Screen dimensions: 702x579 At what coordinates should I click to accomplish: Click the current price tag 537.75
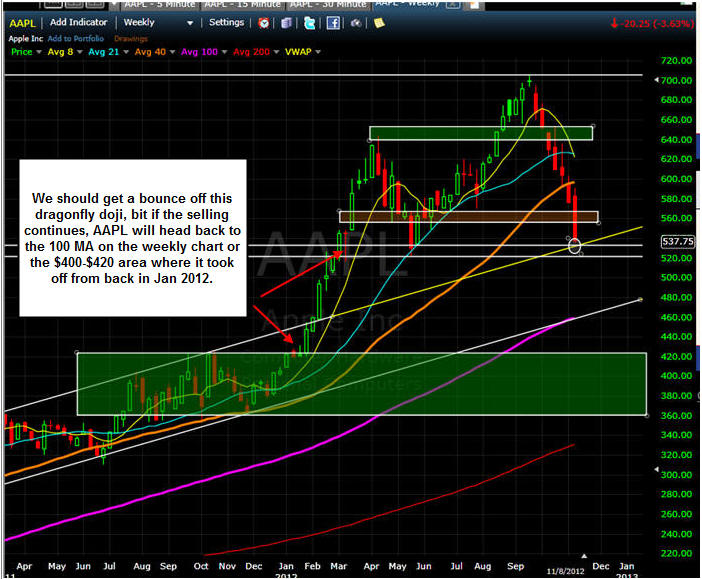[678, 241]
